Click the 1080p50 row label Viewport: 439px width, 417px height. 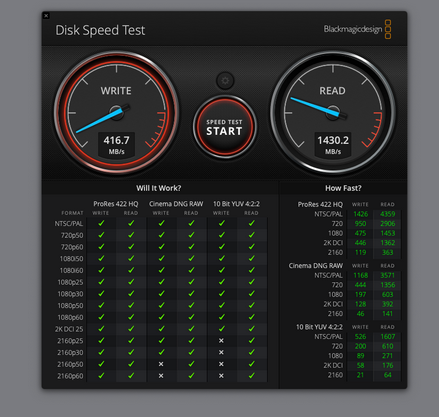pos(70,306)
